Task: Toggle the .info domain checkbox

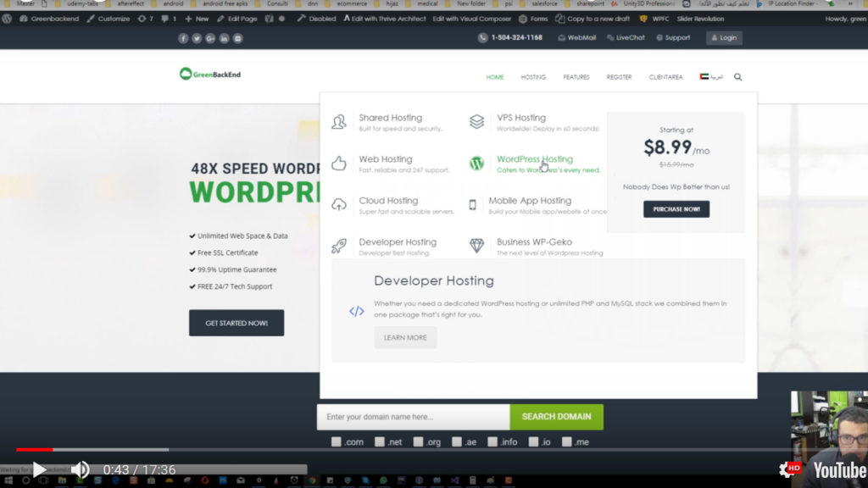Action: (x=492, y=441)
